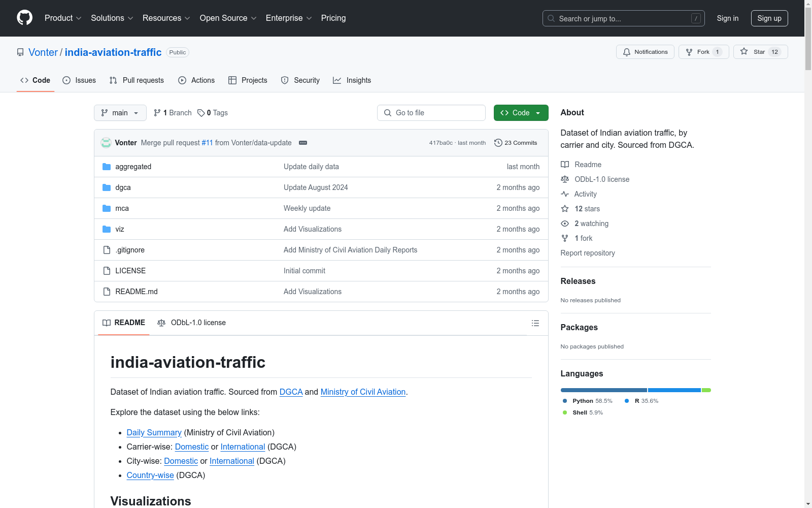812x508 pixels.
Task: Select the Code repository tab
Action: tap(36, 80)
